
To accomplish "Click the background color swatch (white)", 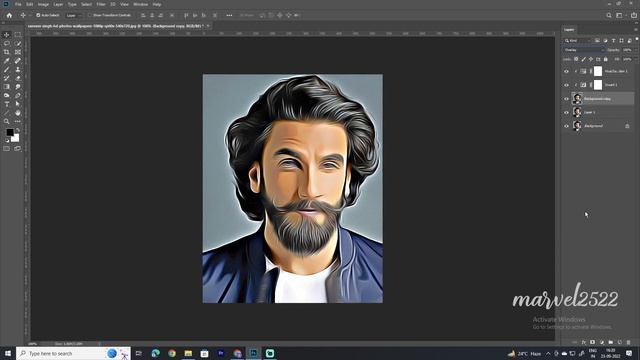I will coord(15,138).
